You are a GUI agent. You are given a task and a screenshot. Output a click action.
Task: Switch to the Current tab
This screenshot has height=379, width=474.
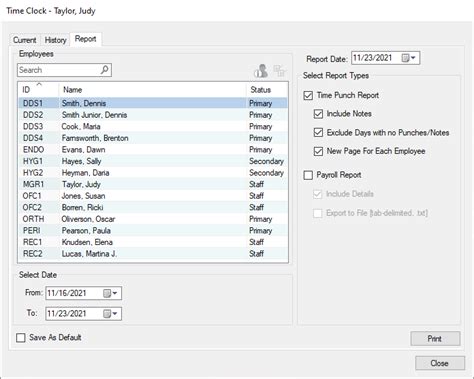coord(25,40)
